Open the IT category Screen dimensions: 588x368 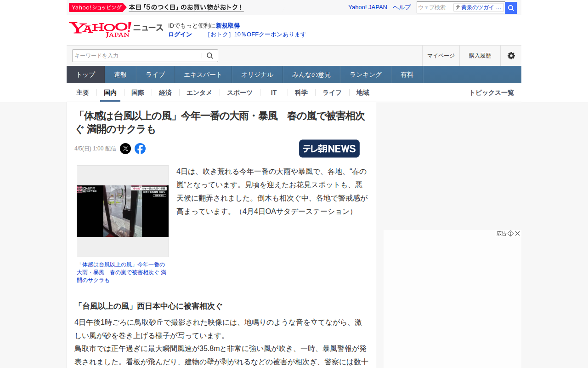tap(274, 92)
